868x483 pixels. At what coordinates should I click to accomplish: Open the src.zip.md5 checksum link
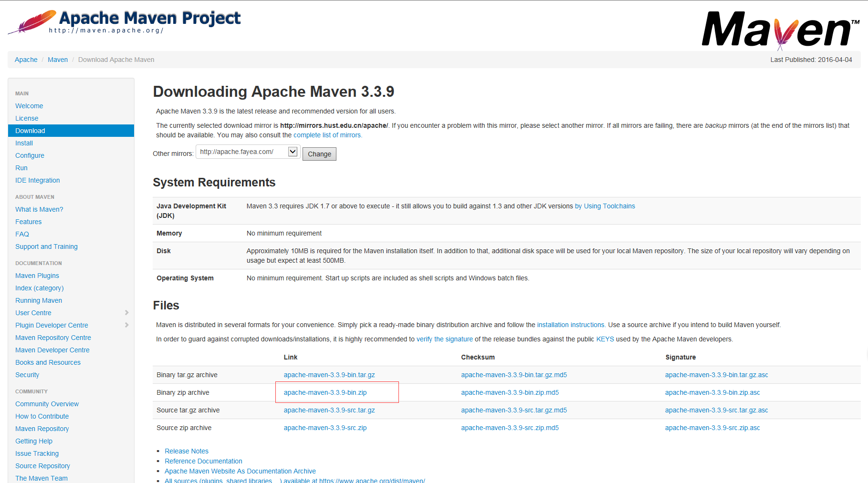pyautogui.click(x=510, y=428)
